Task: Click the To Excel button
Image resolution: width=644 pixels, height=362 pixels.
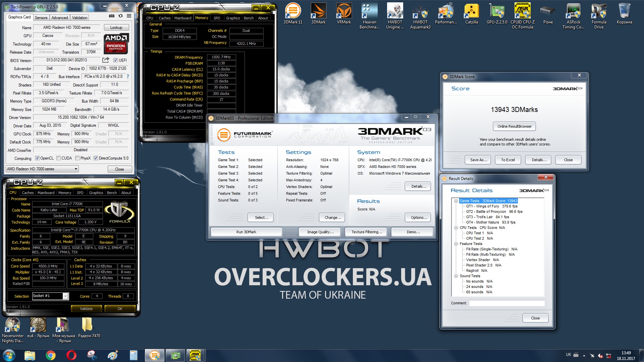Action: 508,160
